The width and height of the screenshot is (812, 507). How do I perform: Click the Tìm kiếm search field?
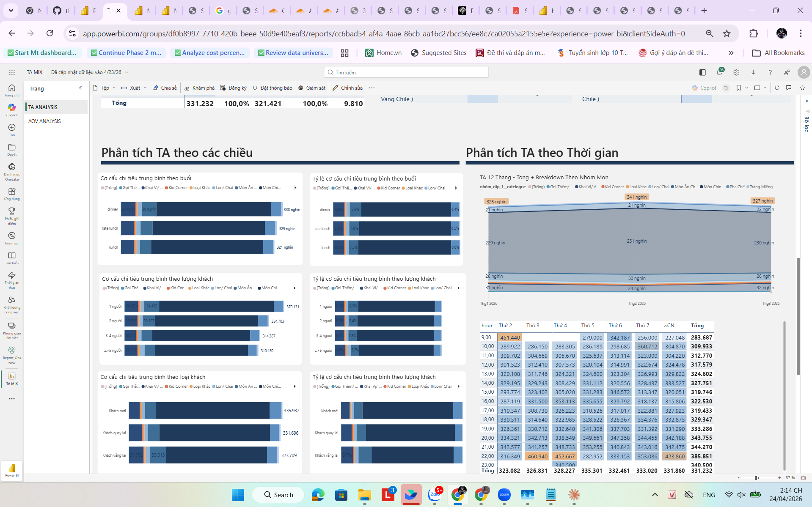point(406,72)
